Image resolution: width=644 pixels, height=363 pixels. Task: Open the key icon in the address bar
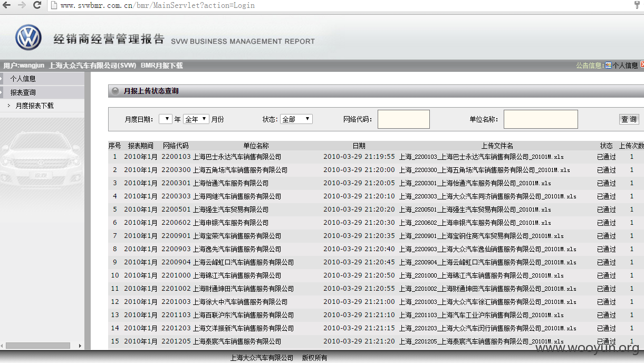tap(637, 5)
